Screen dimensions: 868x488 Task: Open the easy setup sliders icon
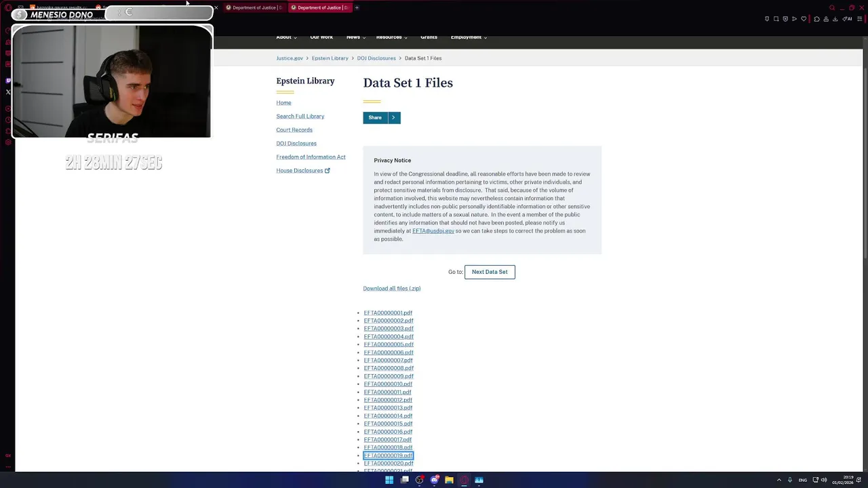(x=859, y=19)
